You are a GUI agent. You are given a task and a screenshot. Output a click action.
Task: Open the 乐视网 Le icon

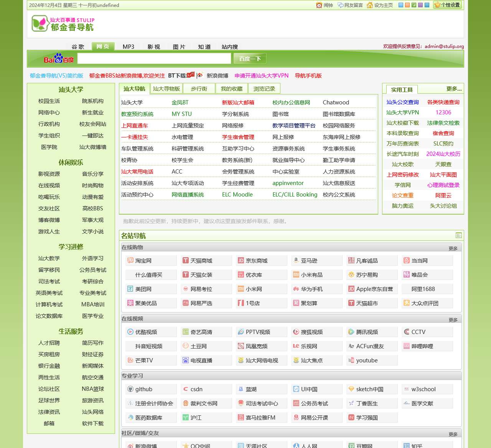[x=296, y=346]
